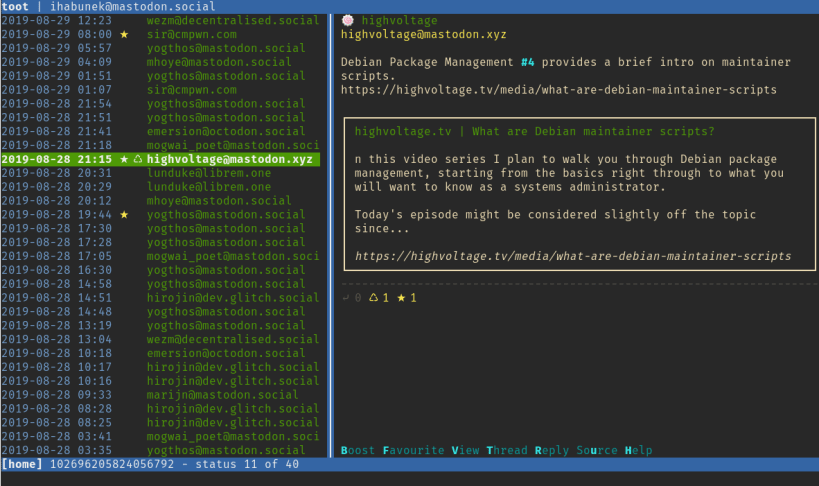Viewport: 819px width, 486px height.
Task: Click the #4 hashtag
Action: [x=528, y=62]
